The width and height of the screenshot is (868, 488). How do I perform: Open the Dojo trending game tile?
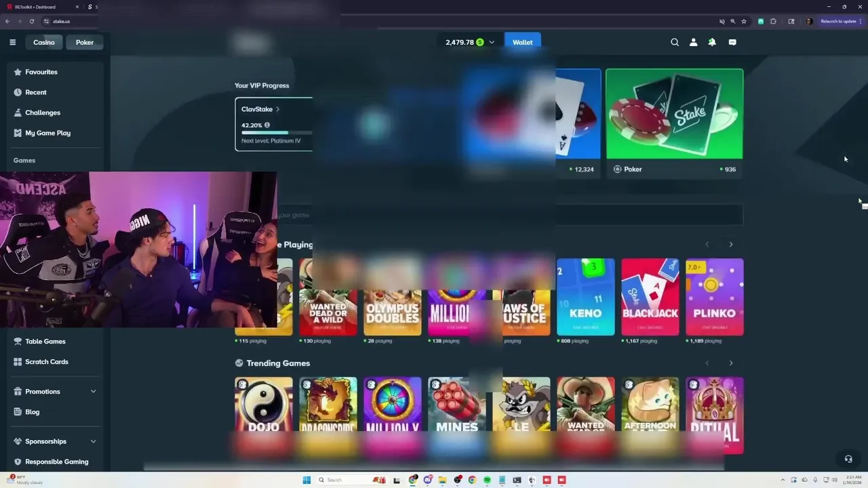(264, 415)
